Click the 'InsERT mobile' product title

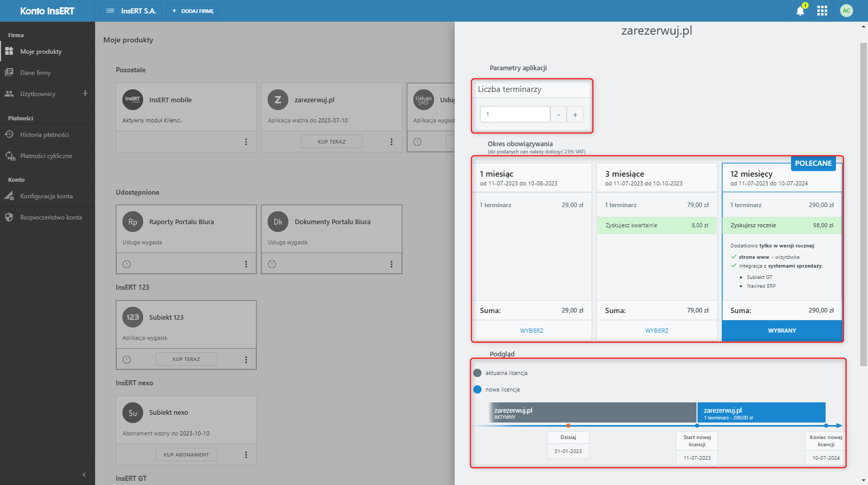pos(171,100)
